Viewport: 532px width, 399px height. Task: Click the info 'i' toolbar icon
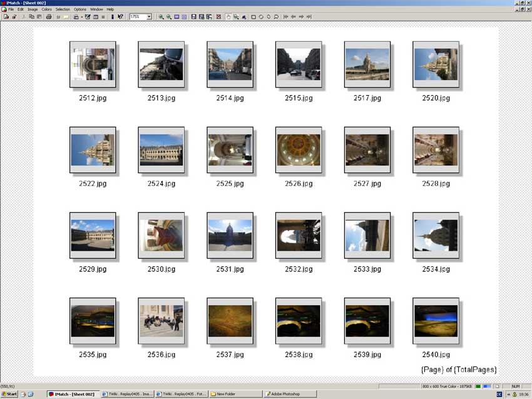[x=112, y=17]
